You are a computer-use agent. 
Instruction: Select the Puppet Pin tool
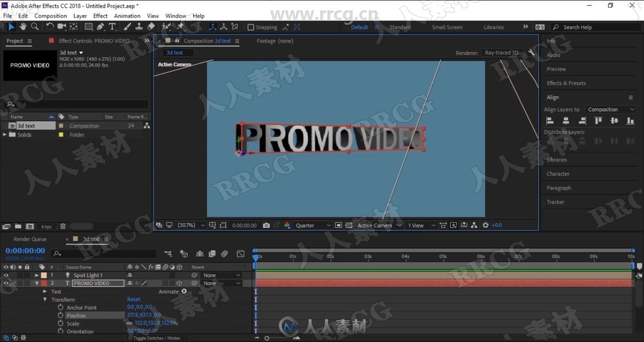click(x=180, y=27)
